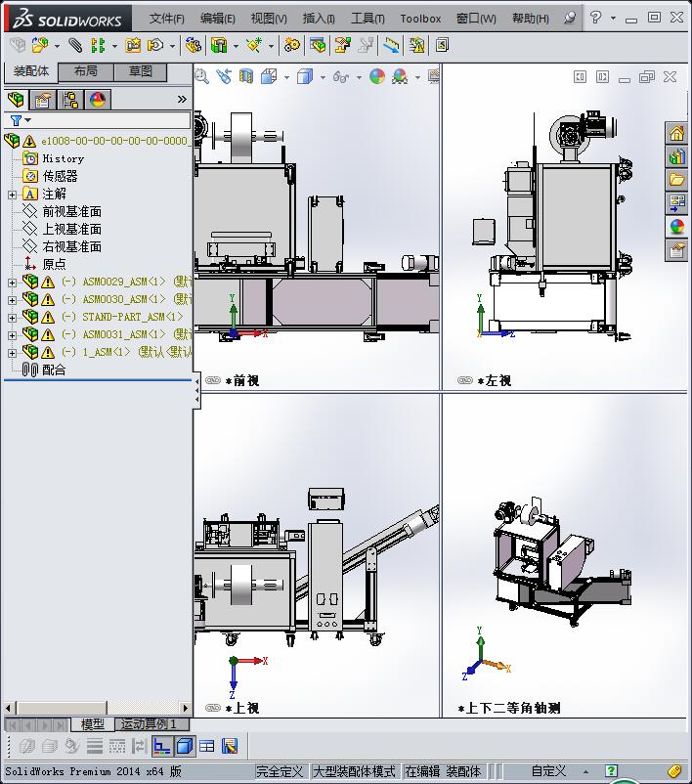The image size is (692, 784).
Task: Switch to the 运动算例1 tab
Action: [x=152, y=724]
